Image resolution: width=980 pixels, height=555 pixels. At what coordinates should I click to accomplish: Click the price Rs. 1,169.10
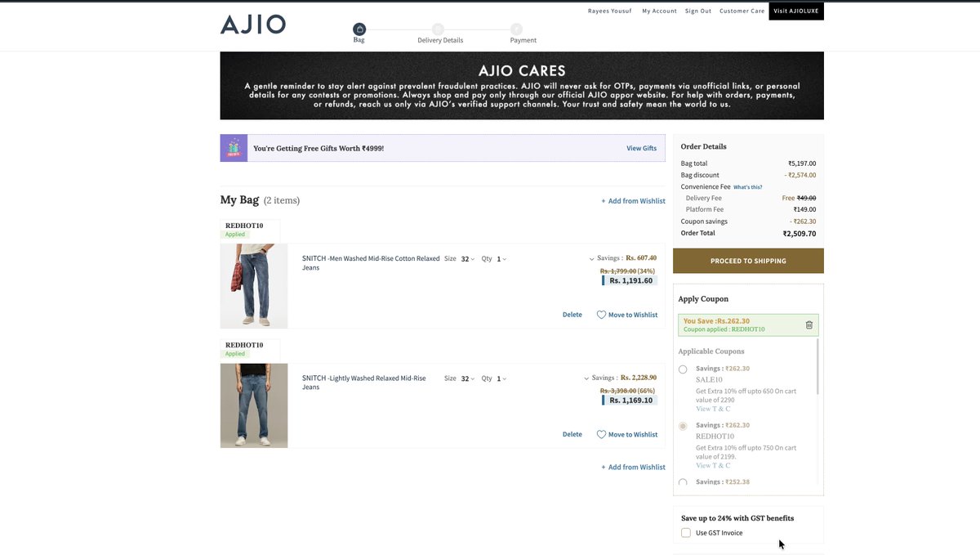(630, 401)
